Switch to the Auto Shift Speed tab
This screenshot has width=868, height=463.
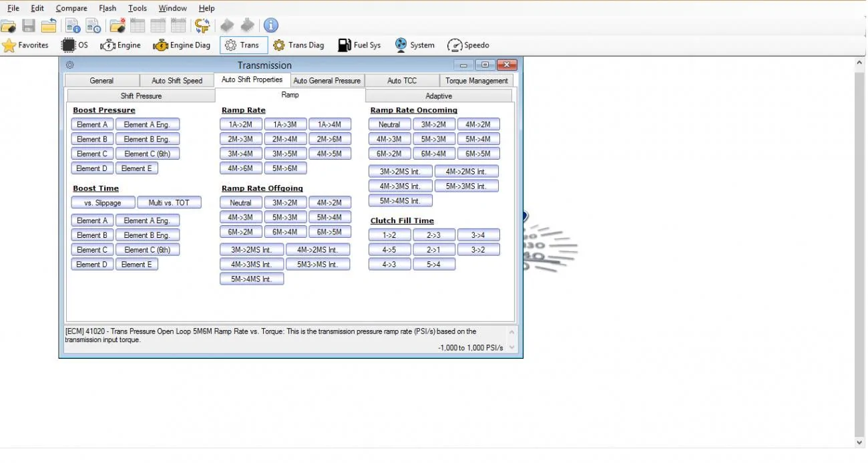177,81
